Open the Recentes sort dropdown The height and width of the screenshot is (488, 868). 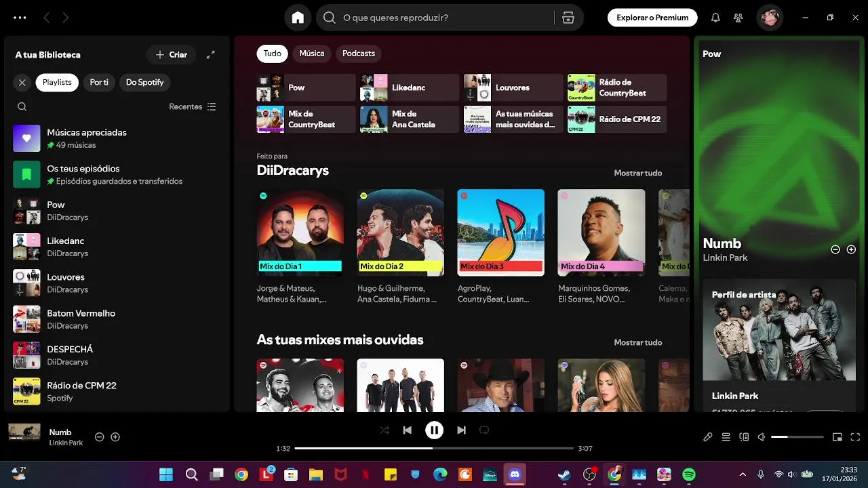coord(193,106)
